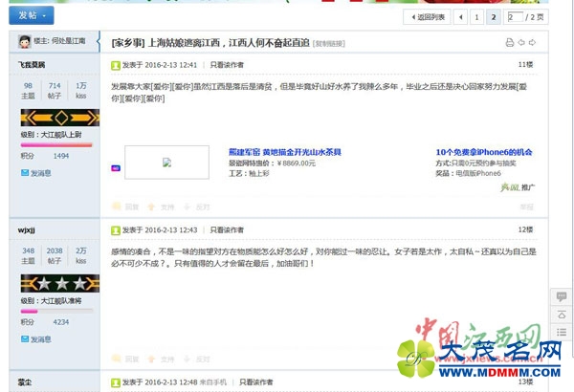Open the 熊建军窑 茶具 ad link
574x392 pixels.
tap(285, 152)
